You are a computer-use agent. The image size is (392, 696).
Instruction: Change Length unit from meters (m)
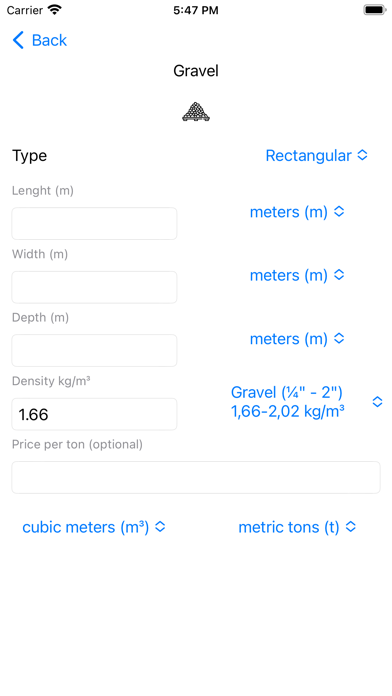pyautogui.click(x=297, y=212)
